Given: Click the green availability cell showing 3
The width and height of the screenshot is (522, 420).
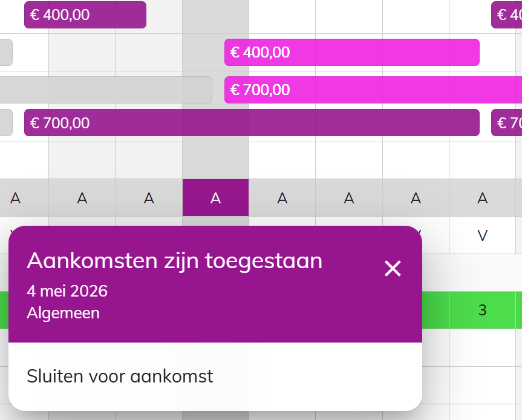Looking at the screenshot, I should [x=483, y=310].
